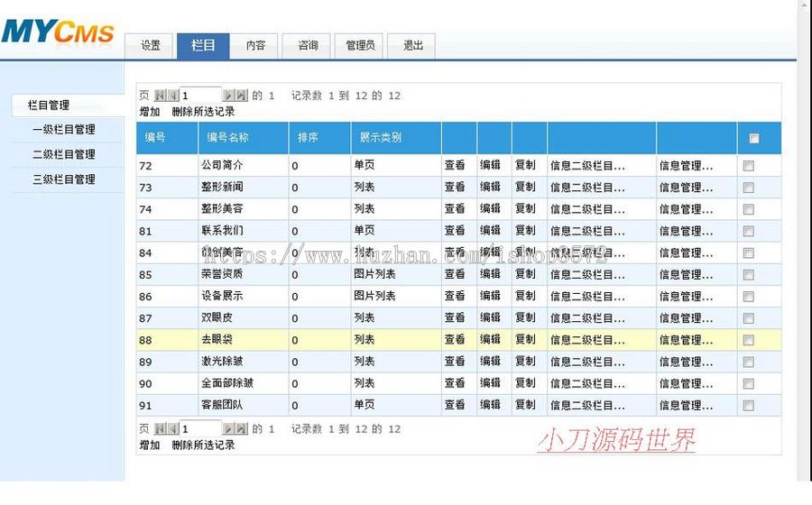
Task: Go to first page in top pager
Action: [x=161, y=96]
